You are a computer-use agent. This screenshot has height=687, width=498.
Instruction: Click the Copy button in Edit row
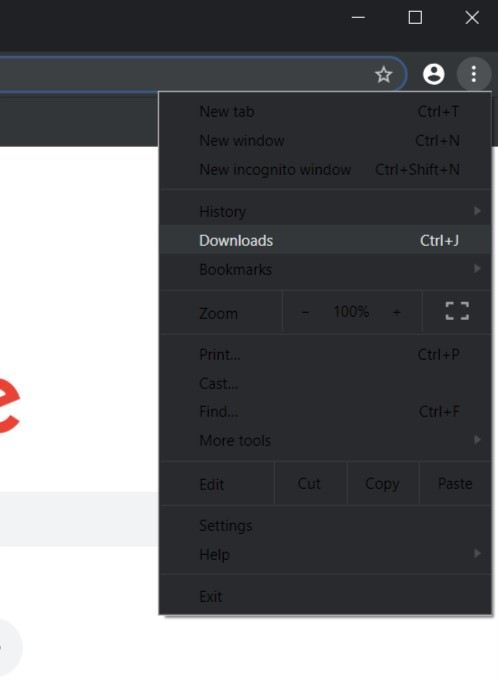click(382, 483)
